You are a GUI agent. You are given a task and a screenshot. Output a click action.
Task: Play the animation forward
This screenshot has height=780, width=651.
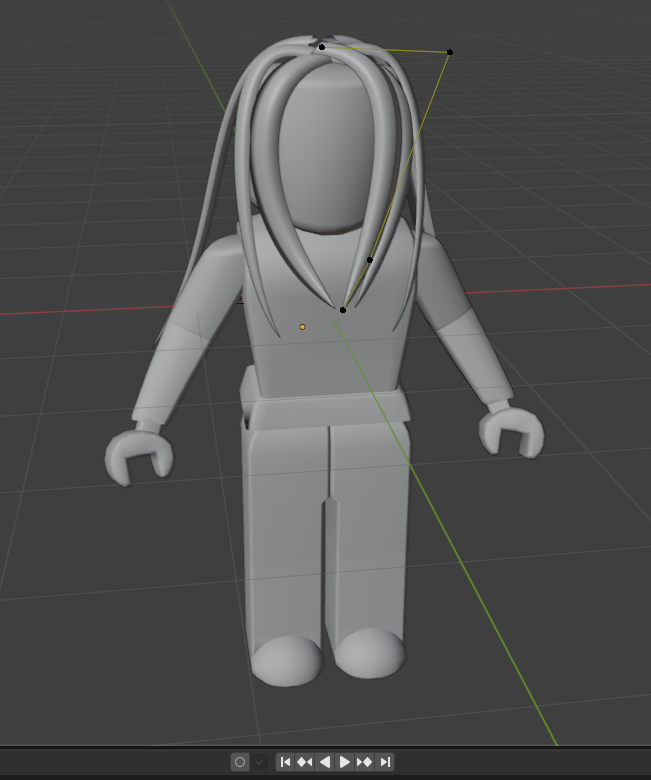click(x=345, y=762)
